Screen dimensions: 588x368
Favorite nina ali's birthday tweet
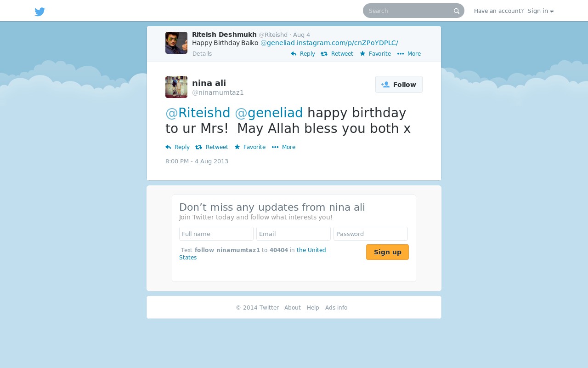[250, 147]
